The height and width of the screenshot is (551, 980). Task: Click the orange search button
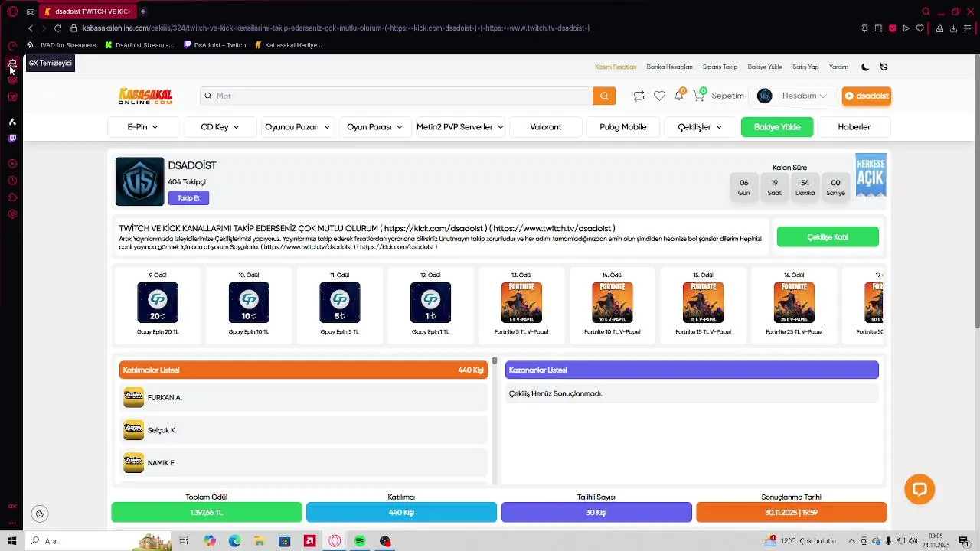603,96
